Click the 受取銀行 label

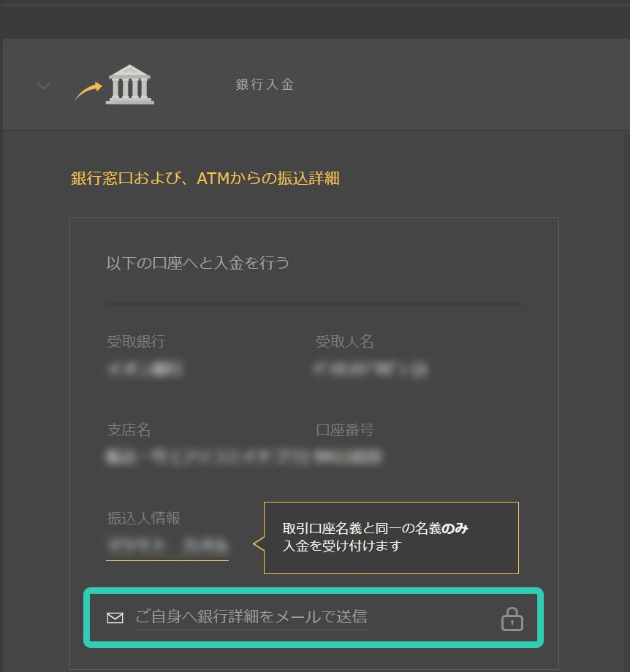[x=136, y=342]
